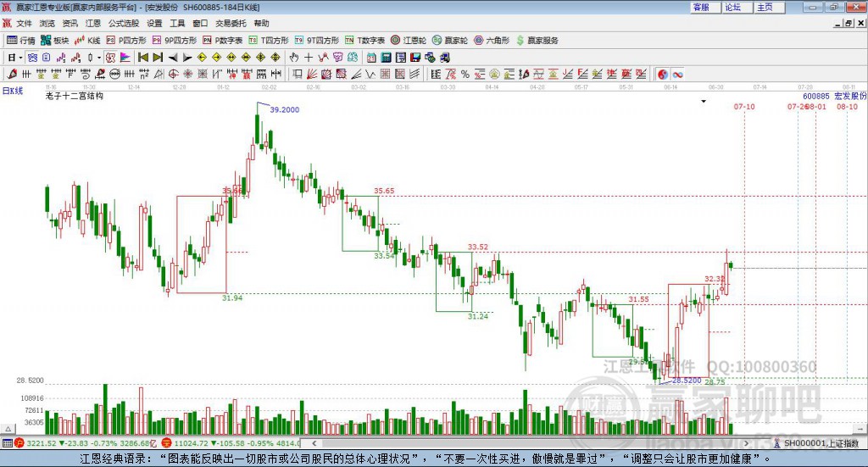This screenshot has width=868, height=467.
Task: Open the P数字表 number table
Action: tap(223, 41)
